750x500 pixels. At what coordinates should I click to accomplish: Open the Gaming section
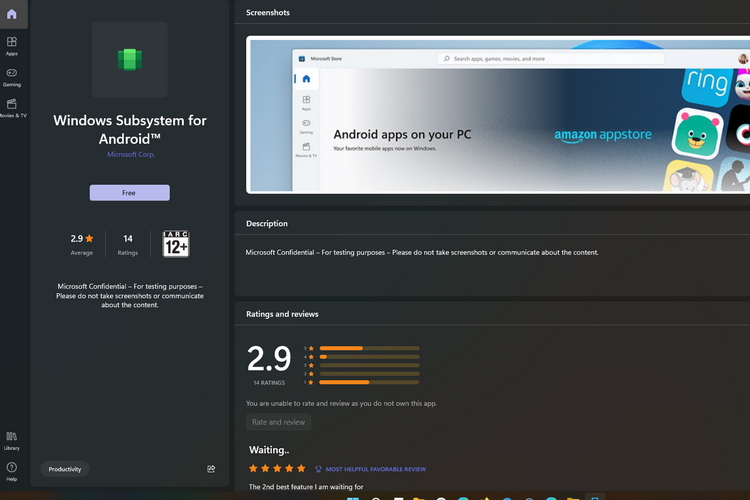11,77
